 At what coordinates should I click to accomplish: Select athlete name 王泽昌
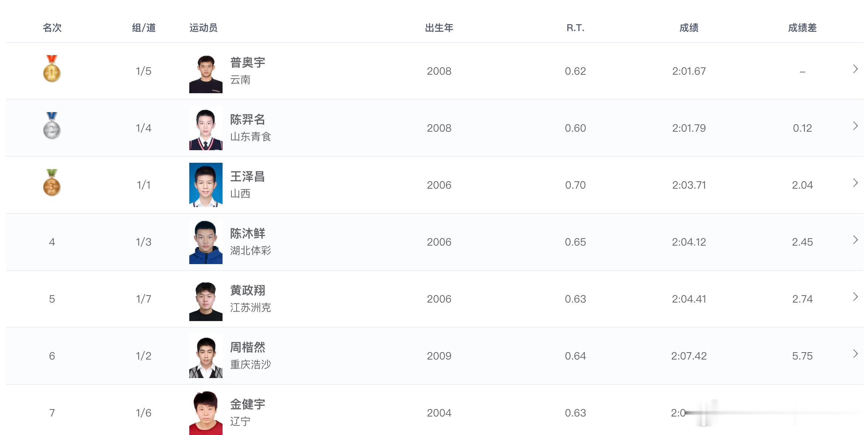click(248, 176)
